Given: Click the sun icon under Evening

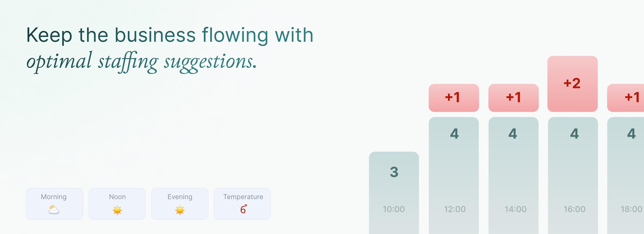Looking at the screenshot, I should [180, 210].
